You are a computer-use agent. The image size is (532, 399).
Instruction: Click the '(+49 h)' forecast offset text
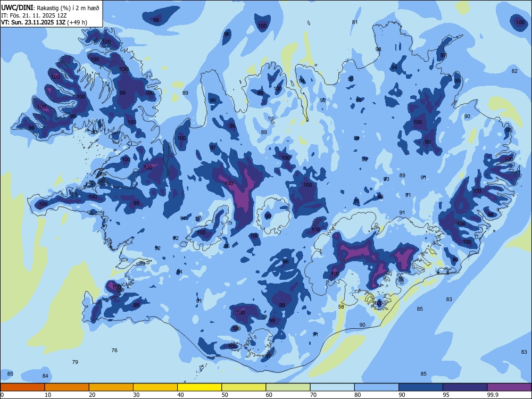[x=77, y=22]
